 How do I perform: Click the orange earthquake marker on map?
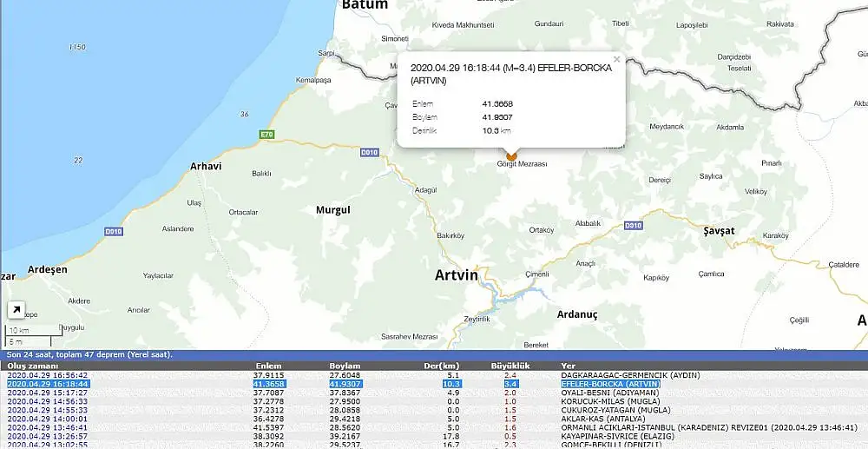(511, 156)
